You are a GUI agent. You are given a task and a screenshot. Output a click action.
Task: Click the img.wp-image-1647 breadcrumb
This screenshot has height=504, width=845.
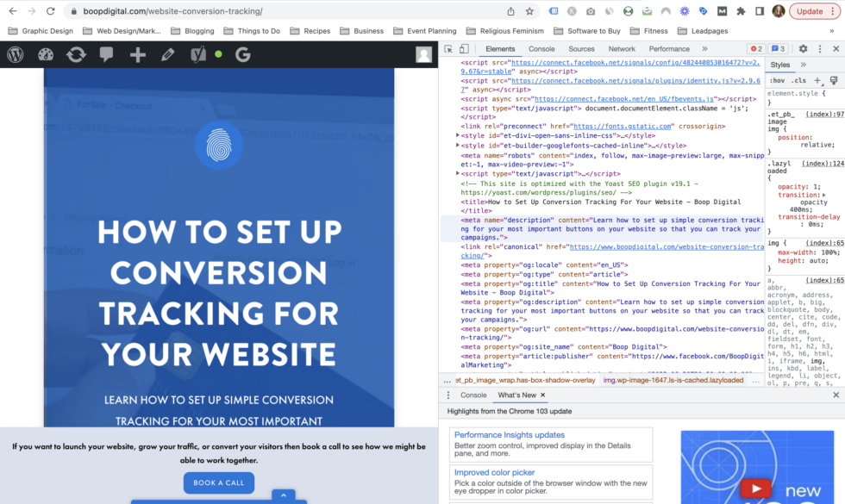tap(673, 380)
